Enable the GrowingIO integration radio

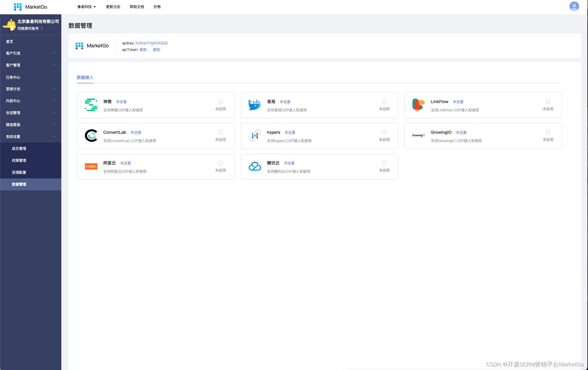coord(548,132)
